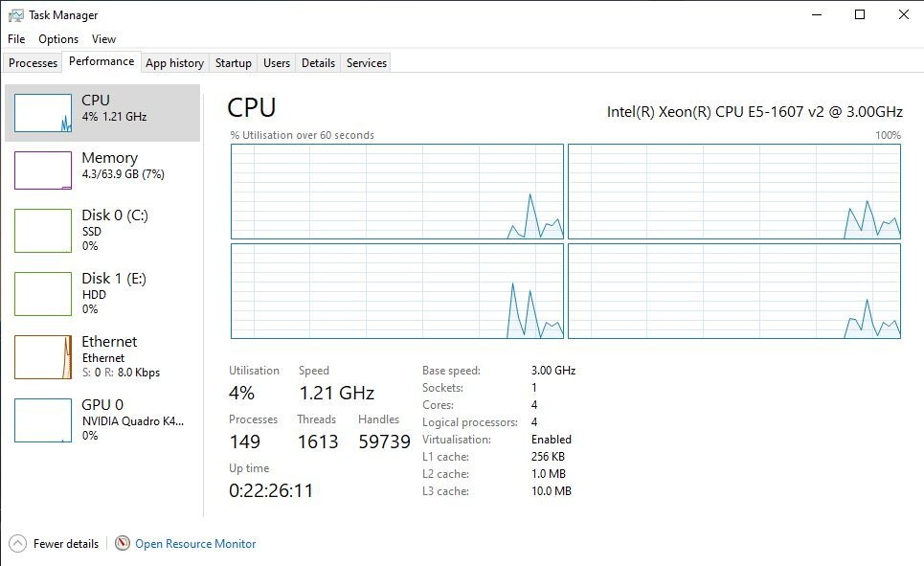
Task: Click the Task Manager title bar icon
Action: [16, 15]
